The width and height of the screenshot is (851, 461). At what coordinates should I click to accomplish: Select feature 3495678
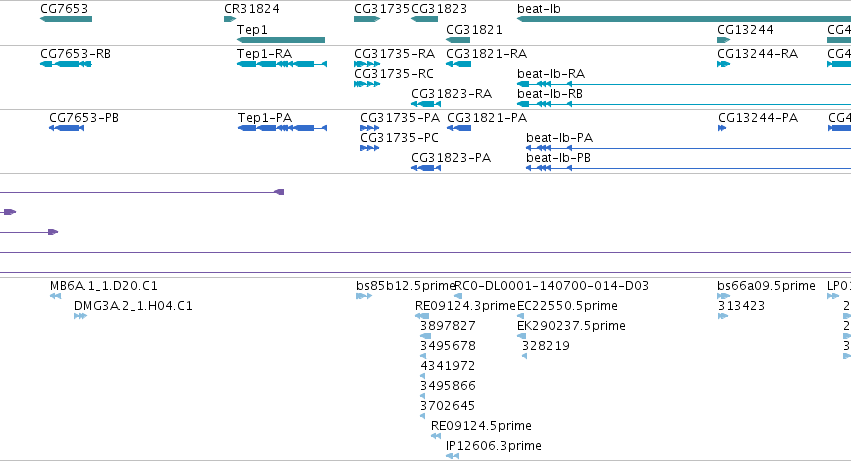tap(423, 356)
